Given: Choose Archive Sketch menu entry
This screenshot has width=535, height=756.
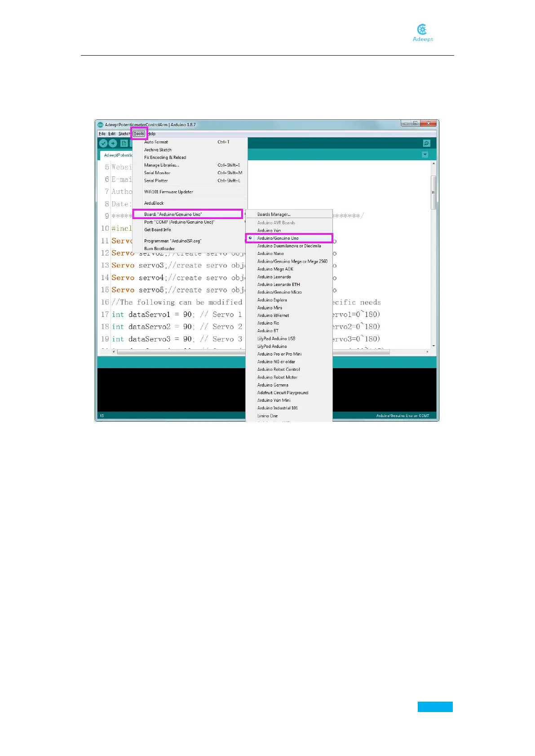Looking at the screenshot, I should [190, 150].
